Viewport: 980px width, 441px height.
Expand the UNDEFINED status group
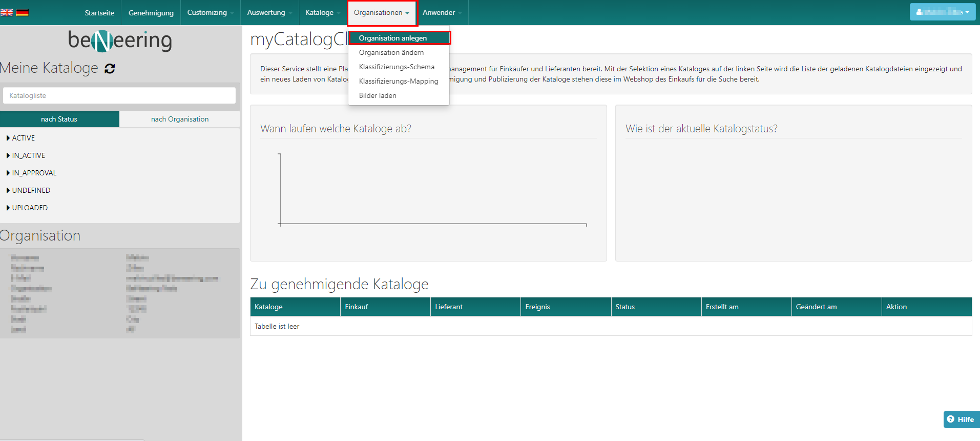coord(31,190)
